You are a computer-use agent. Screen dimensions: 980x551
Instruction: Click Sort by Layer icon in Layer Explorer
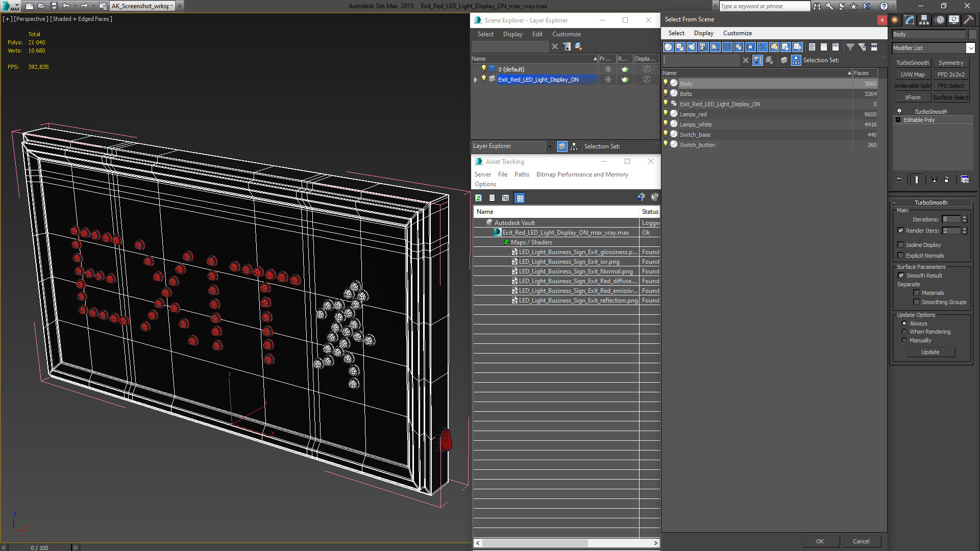pos(562,146)
